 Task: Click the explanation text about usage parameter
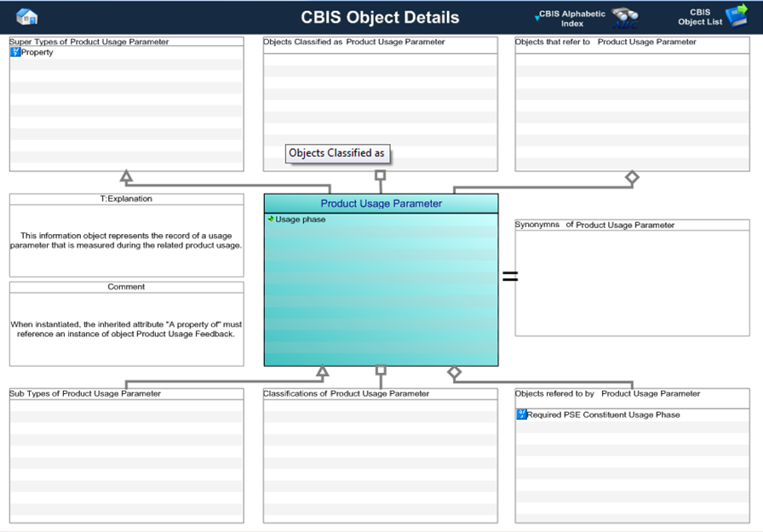(126, 240)
